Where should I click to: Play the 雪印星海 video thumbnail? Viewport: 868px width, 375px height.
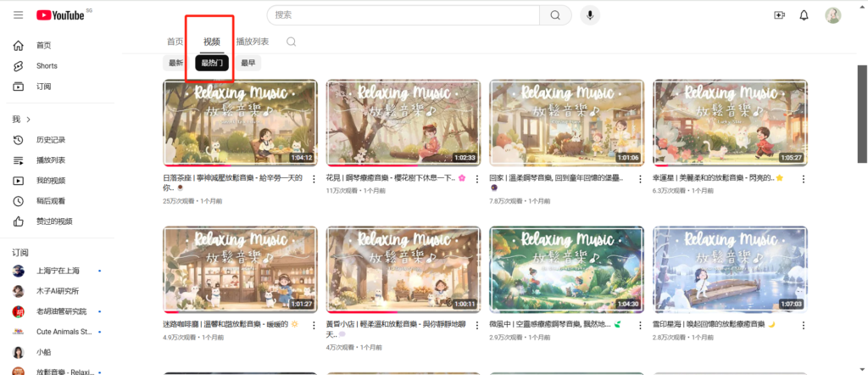coord(730,269)
